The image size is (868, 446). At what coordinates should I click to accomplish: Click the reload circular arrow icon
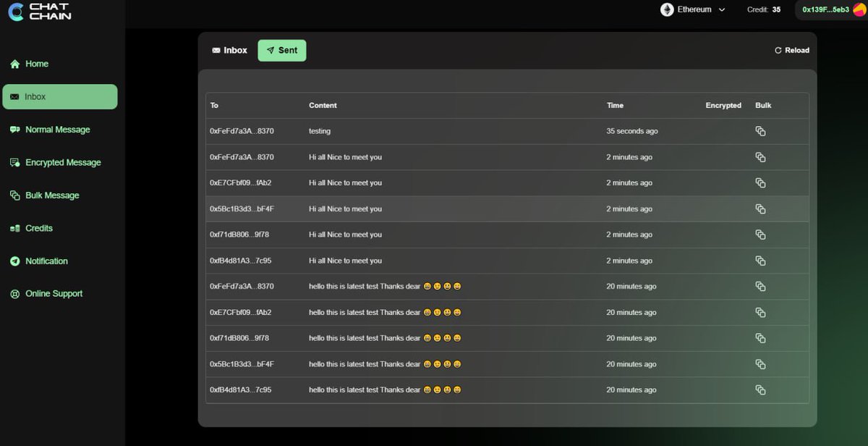pos(778,51)
